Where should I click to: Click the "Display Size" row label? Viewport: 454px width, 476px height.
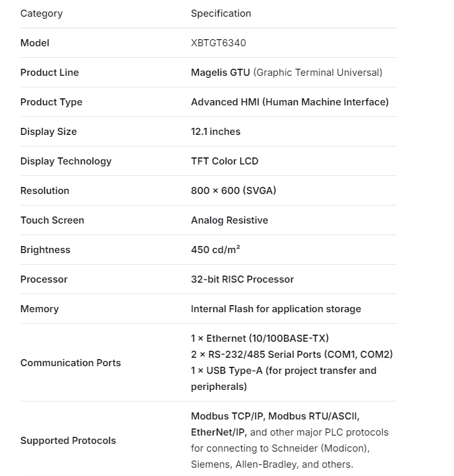point(48,132)
